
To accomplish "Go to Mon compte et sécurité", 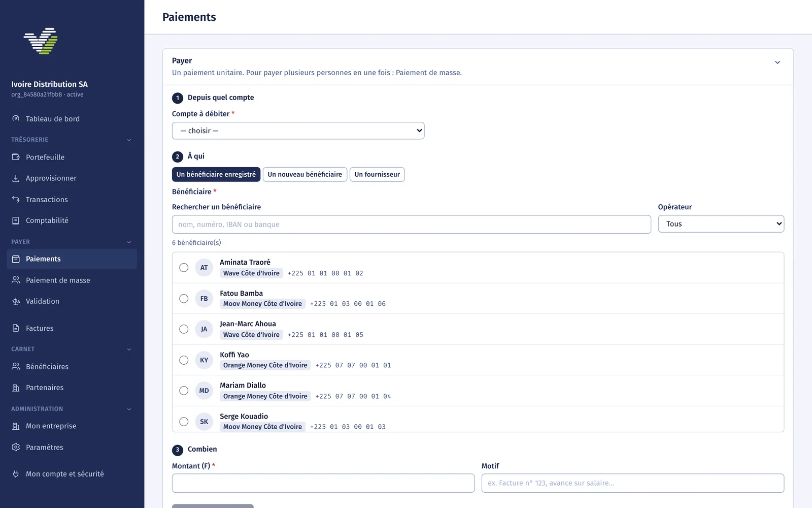I will [72, 474].
